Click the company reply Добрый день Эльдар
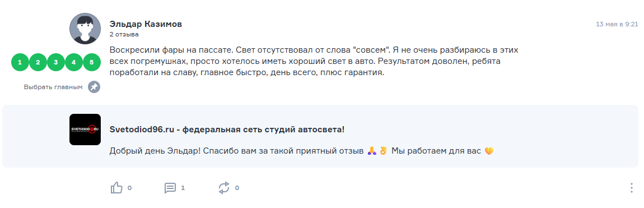Screen dimensions: 644x208 pos(301,151)
